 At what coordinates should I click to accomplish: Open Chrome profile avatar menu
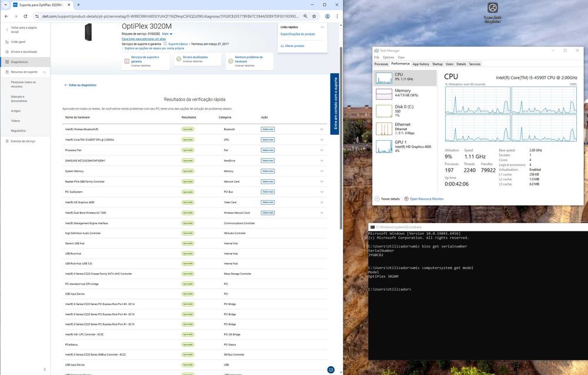[328, 16]
